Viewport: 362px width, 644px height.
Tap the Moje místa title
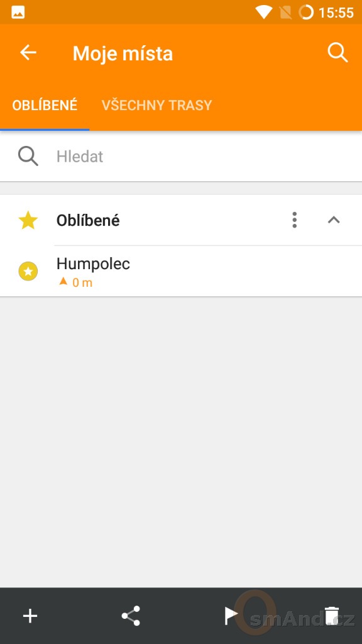point(123,53)
